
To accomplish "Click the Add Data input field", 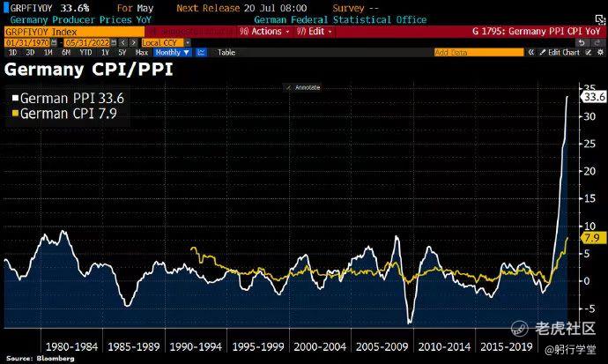I will coord(478,52).
